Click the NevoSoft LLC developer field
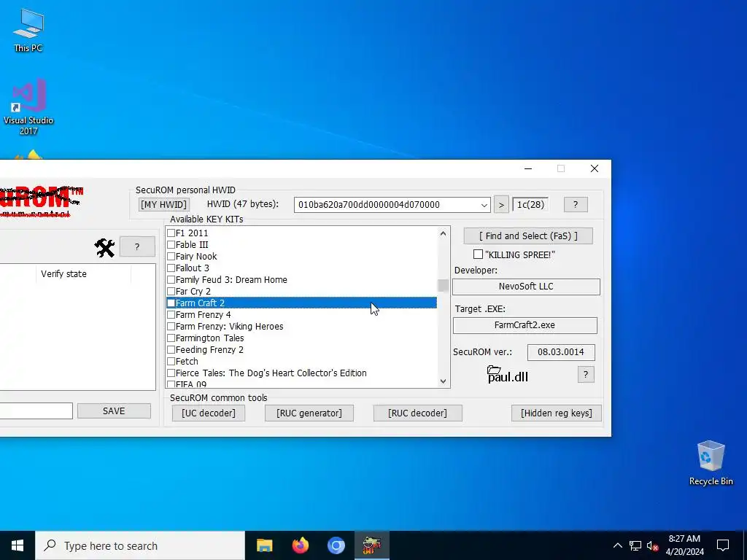 point(526,287)
